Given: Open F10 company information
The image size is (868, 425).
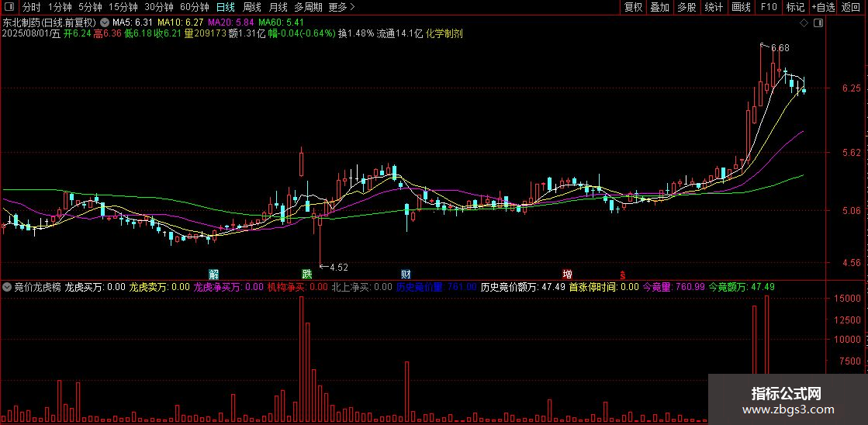Looking at the screenshot, I should pos(769,7).
